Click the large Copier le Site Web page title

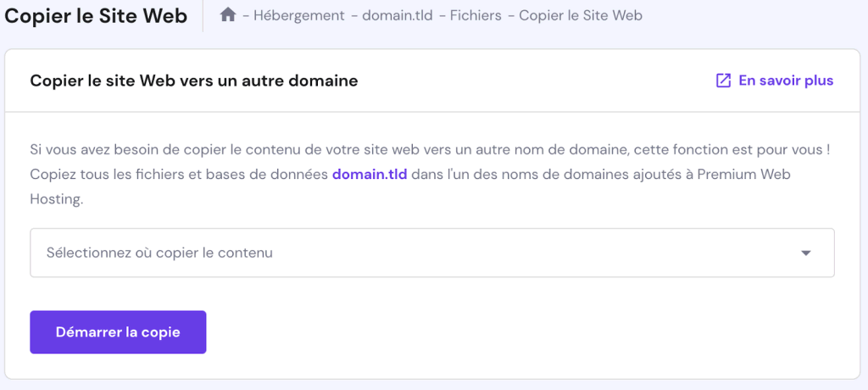click(x=97, y=16)
